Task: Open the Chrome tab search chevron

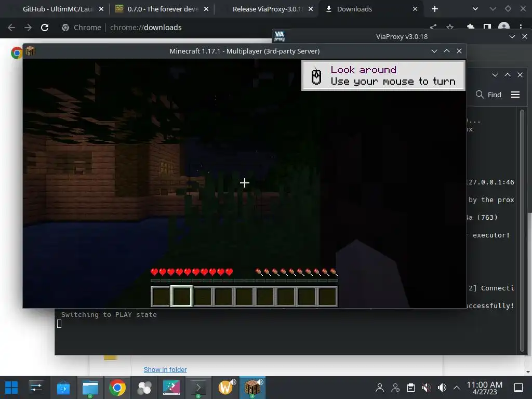Action: pyautogui.click(x=475, y=9)
